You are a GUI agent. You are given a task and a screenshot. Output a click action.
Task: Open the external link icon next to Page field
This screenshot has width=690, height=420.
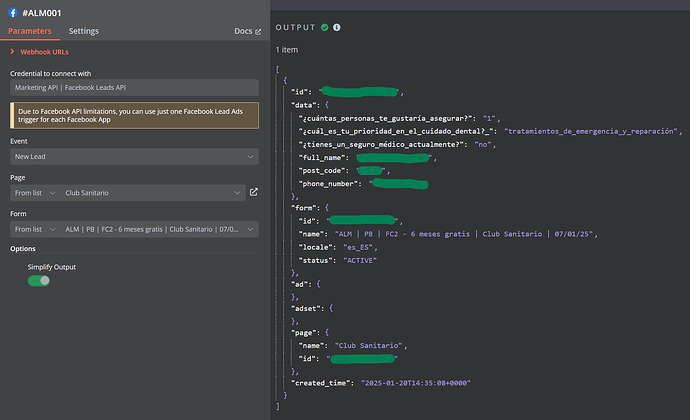[254, 192]
